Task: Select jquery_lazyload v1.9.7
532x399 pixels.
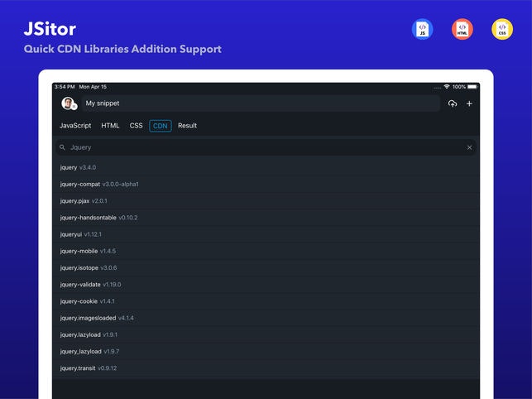Action: click(x=266, y=351)
